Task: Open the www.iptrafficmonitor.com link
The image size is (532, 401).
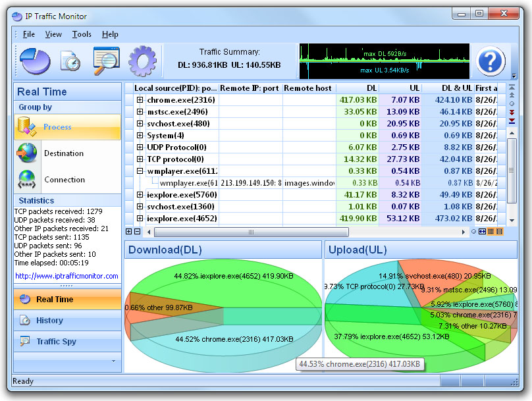Action: (66, 276)
